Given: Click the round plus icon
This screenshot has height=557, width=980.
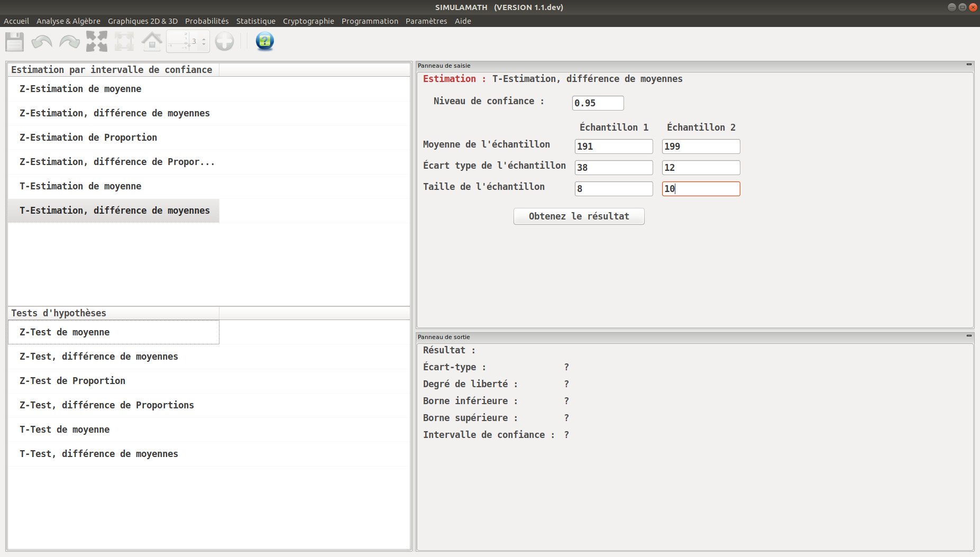Looking at the screenshot, I should point(224,41).
